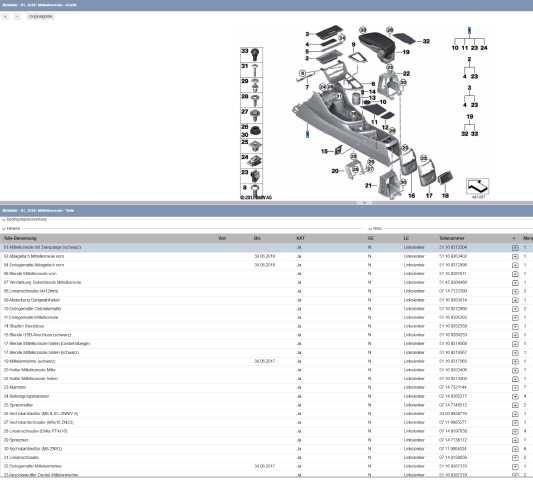Select callout 19 on the armrest drawing
Screen dimensions: 533x480
pyautogui.click(x=406, y=52)
